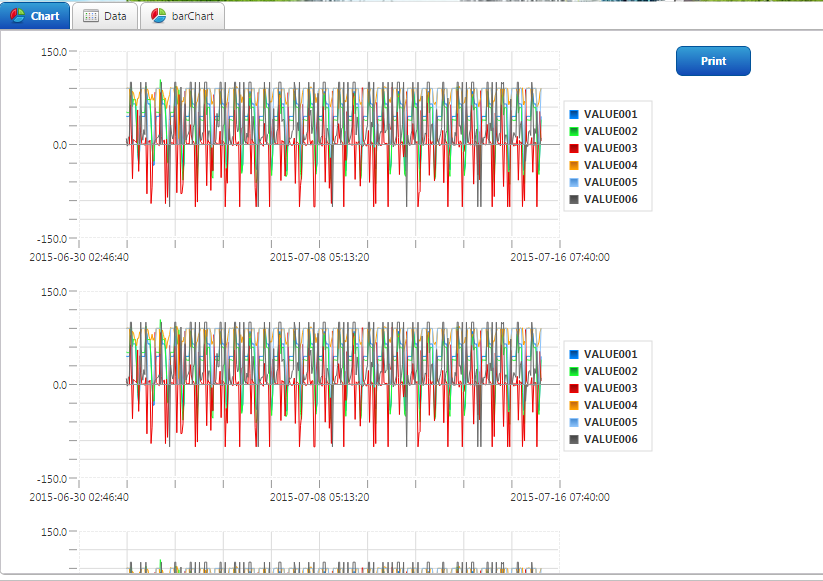Click 2015-06-30 02:46:40 label under first chart
Image resolution: width=823 pixels, height=581 pixels.
point(79,257)
